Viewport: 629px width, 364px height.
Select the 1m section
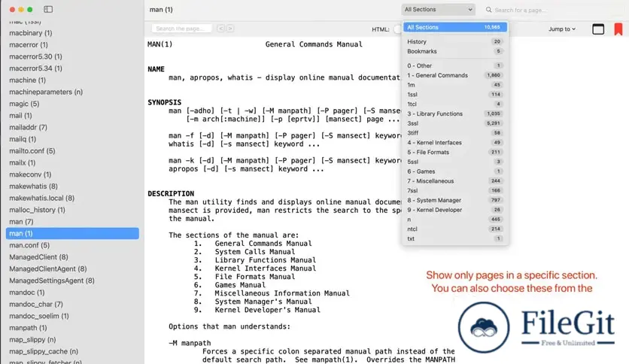click(x=455, y=85)
